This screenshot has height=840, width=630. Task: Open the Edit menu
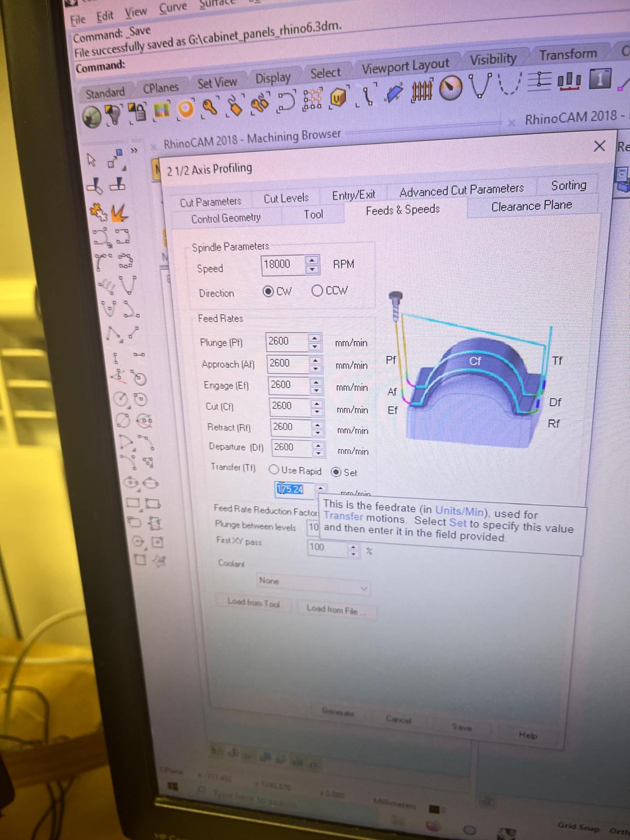pyautogui.click(x=104, y=16)
